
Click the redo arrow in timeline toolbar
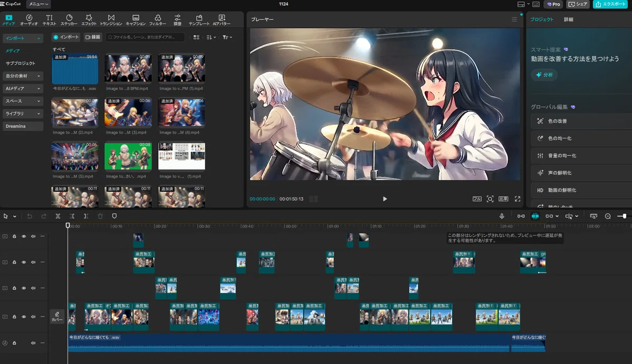[44, 216]
